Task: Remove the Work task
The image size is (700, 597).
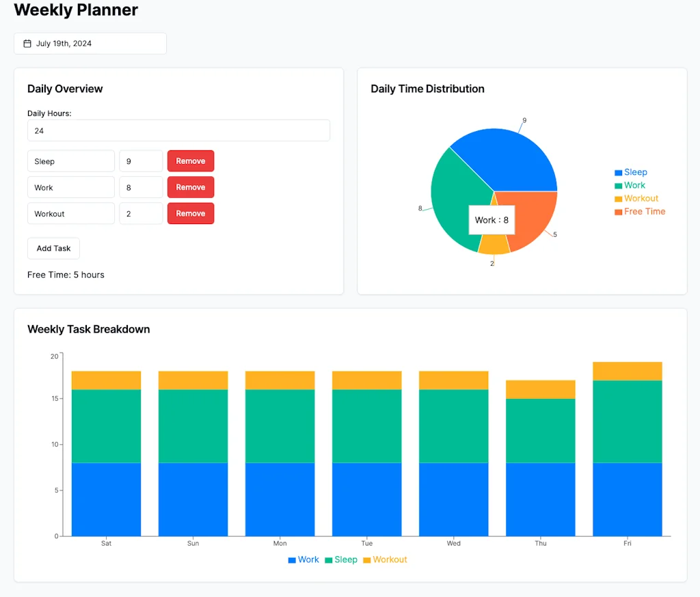Action: [190, 186]
